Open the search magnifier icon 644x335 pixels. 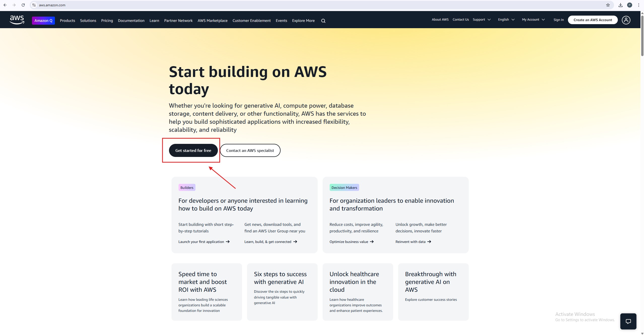tap(323, 21)
